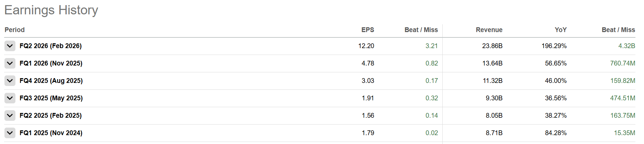The width and height of the screenshot is (644, 144).
Task: Select the 23.86B revenue value
Action: click(x=492, y=46)
